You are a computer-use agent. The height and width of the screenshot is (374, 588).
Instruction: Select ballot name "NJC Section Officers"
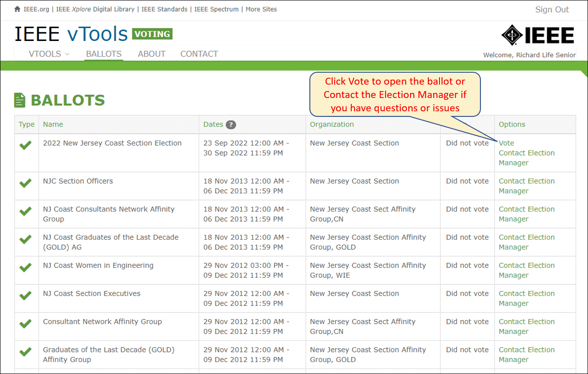78,181
